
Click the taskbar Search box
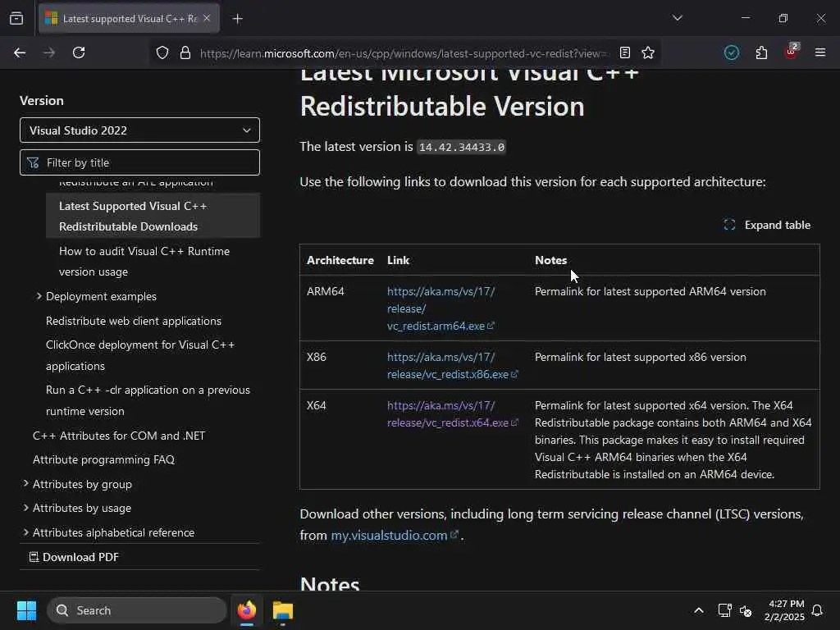point(137,610)
